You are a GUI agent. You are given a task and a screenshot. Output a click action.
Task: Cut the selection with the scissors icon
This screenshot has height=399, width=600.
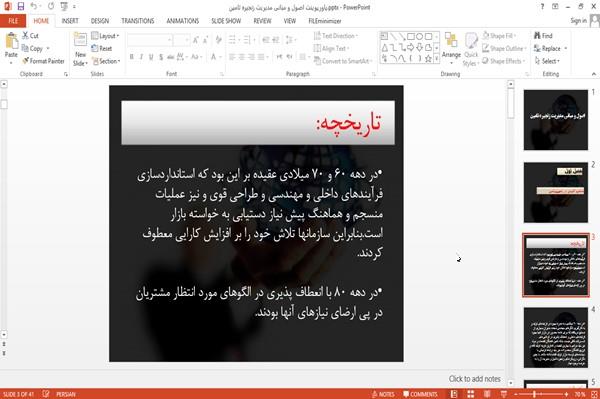click(30, 36)
